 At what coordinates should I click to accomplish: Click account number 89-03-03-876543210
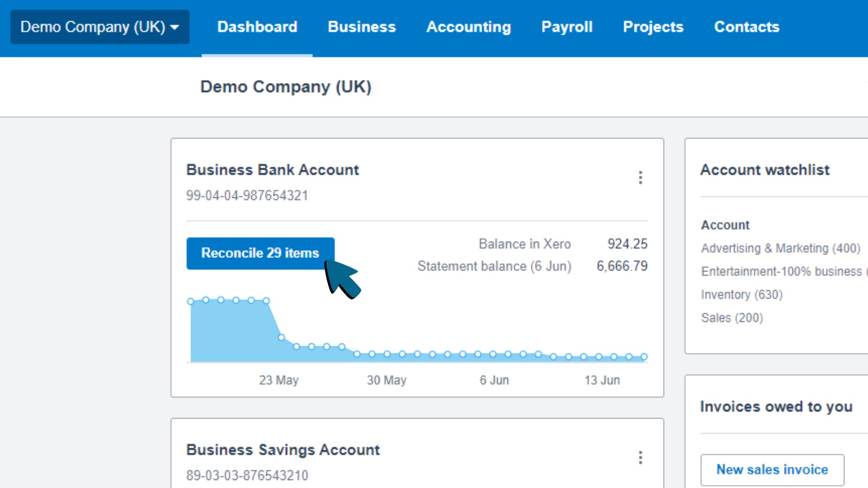click(247, 475)
